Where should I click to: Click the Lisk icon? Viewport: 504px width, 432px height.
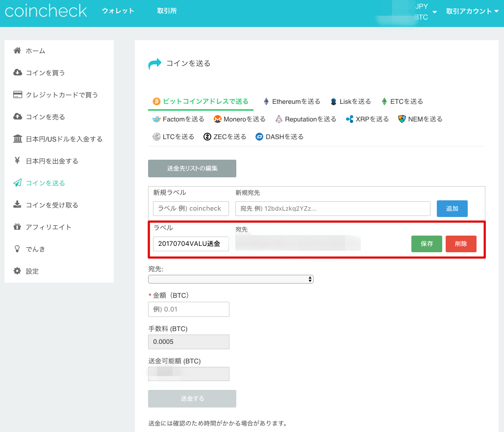point(334,101)
